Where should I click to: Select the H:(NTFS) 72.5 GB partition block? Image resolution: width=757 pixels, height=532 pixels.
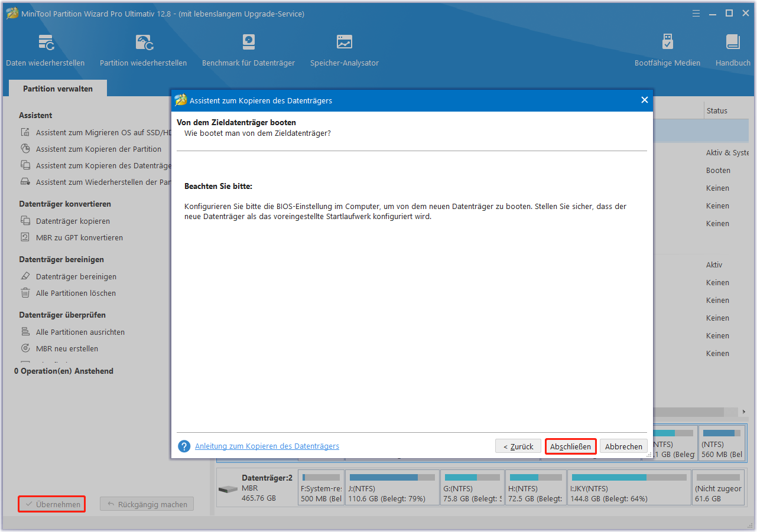[x=535, y=487]
